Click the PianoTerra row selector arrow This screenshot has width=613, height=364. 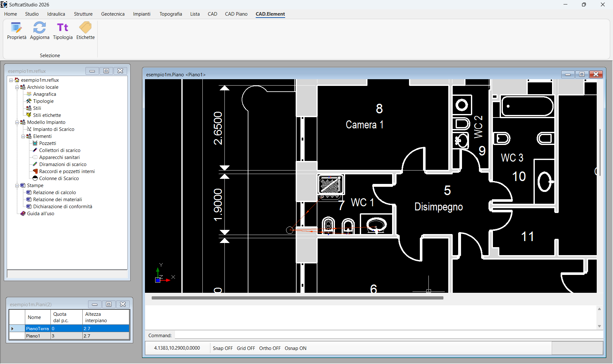13,329
